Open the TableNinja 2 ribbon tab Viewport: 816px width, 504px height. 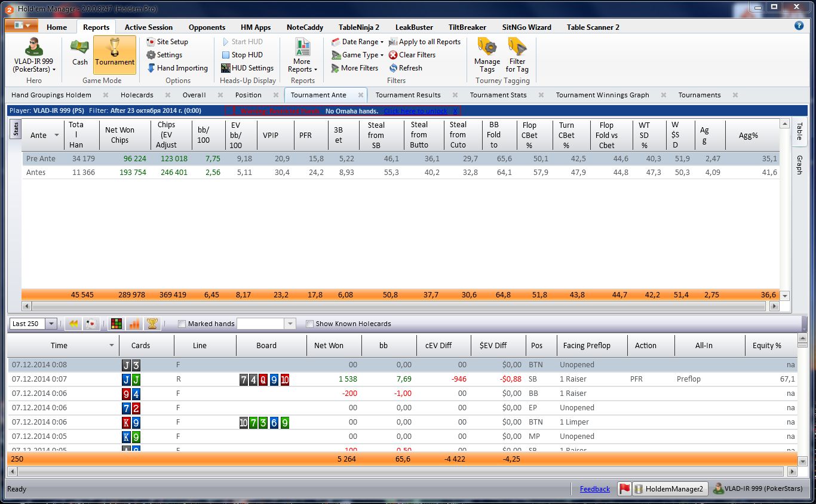(359, 27)
